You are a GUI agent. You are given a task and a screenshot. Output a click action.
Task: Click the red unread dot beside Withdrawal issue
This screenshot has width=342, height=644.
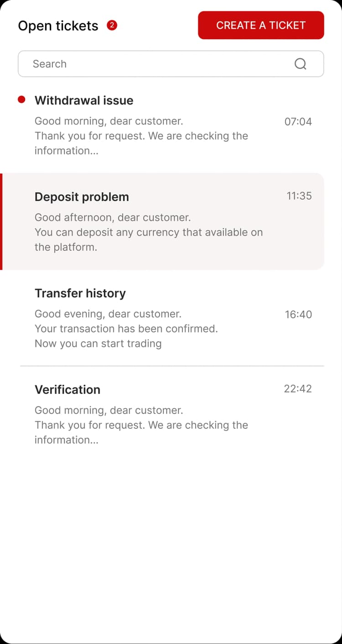pyautogui.click(x=21, y=100)
